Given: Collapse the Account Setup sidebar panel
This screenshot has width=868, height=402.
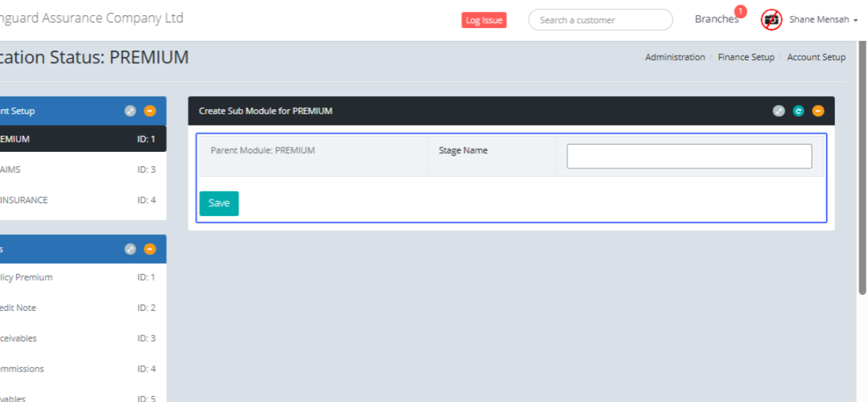Looking at the screenshot, I should (150, 111).
